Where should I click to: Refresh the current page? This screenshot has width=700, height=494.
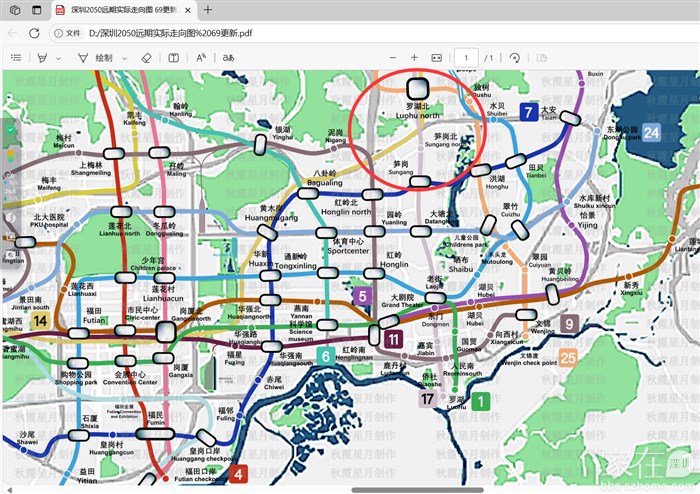click(34, 33)
